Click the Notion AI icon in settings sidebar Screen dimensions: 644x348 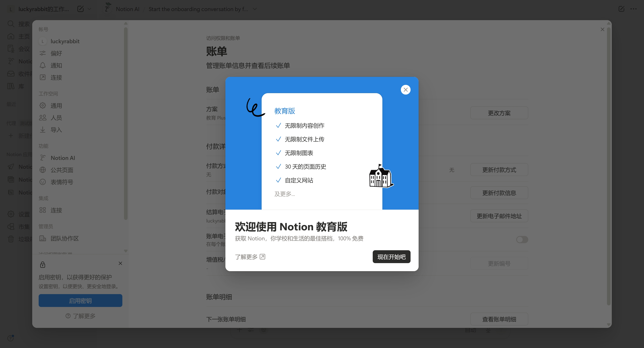coord(42,158)
